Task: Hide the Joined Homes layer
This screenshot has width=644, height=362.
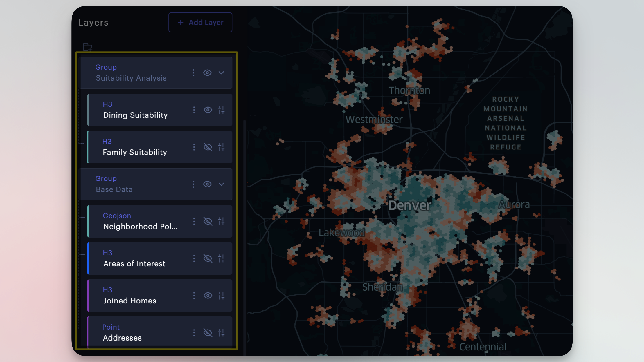Action: pos(208,296)
